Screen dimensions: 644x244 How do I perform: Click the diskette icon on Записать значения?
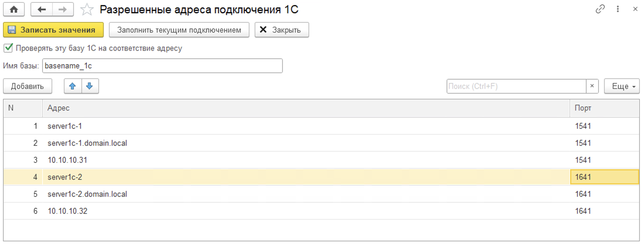coord(12,30)
